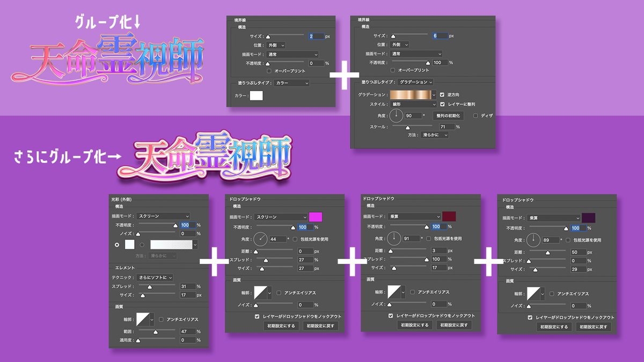The image size is (644, 362).
Task: Open the contour picker in third Drop Shadow
Action: [x=534, y=292]
